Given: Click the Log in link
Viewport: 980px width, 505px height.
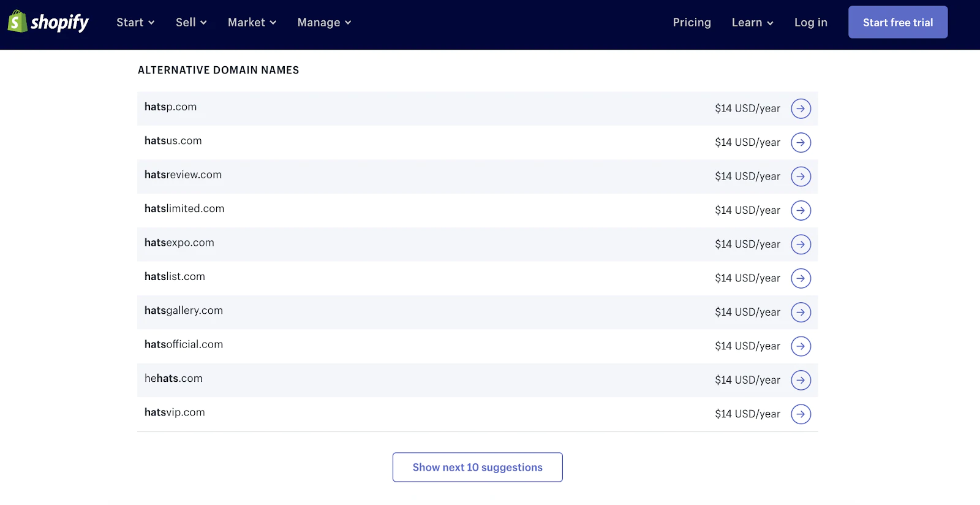Looking at the screenshot, I should 810,23.
